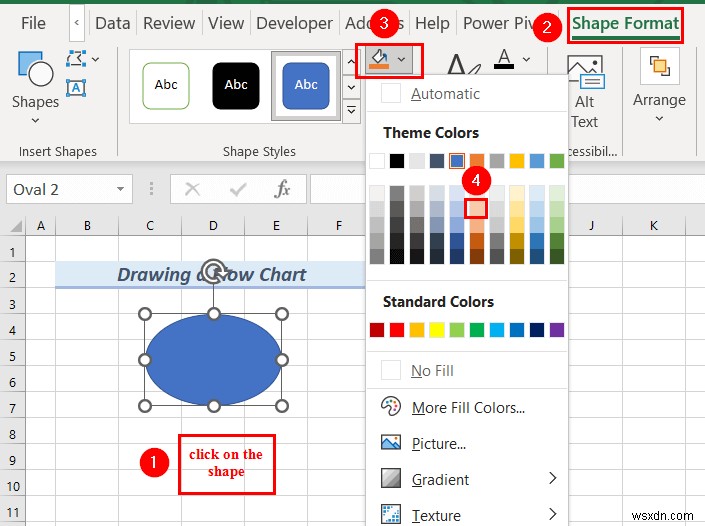The height and width of the screenshot is (526, 705).
Task: Click the Select All corner triangle
Action: point(15,226)
